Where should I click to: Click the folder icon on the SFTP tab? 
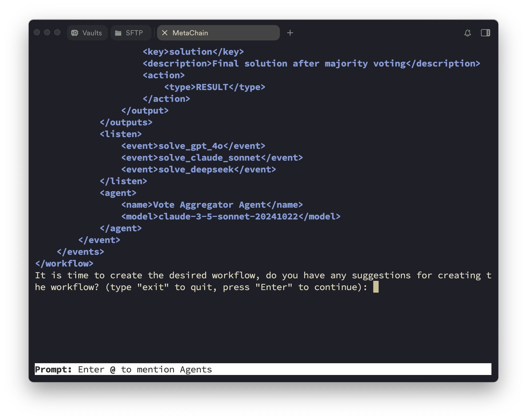point(118,32)
